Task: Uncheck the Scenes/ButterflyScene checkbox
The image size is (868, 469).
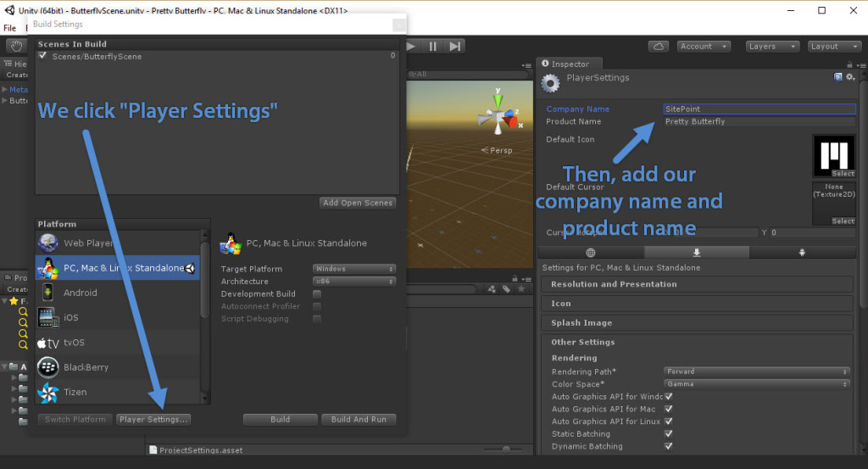Action: tap(42, 56)
